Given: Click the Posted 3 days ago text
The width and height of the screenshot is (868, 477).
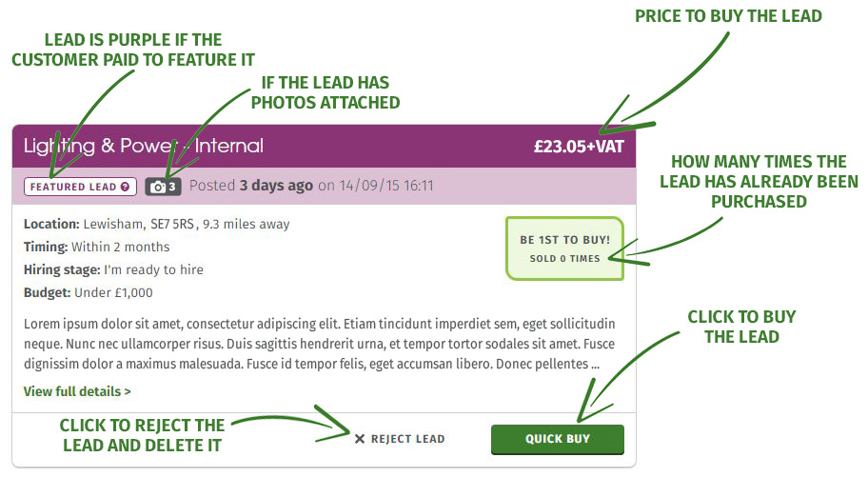Looking at the screenshot, I should [250, 185].
